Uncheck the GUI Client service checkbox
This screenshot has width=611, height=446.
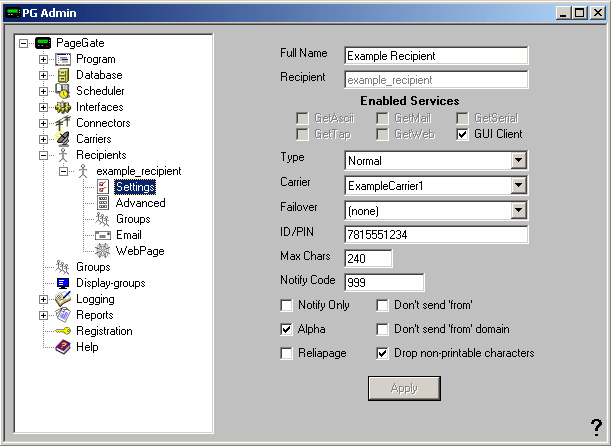pyautogui.click(x=462, y=134)
